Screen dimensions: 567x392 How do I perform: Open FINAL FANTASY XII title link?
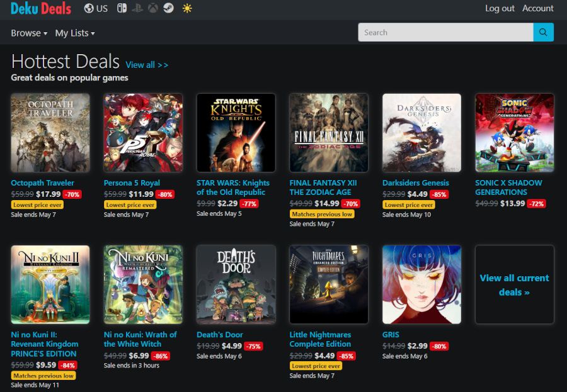(x=323, y=188)
